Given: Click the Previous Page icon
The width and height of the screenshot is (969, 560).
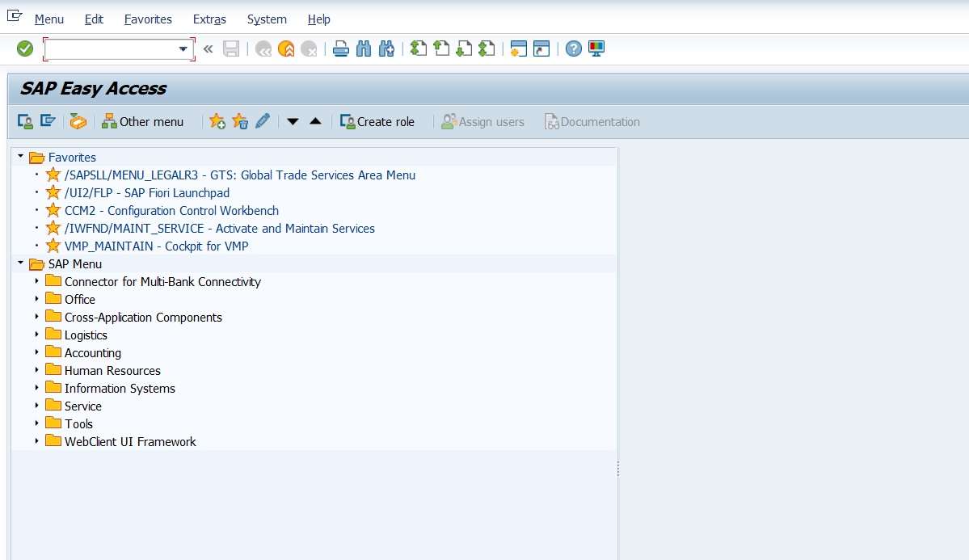Looking at the screenshot, I should tap(441, 48).
